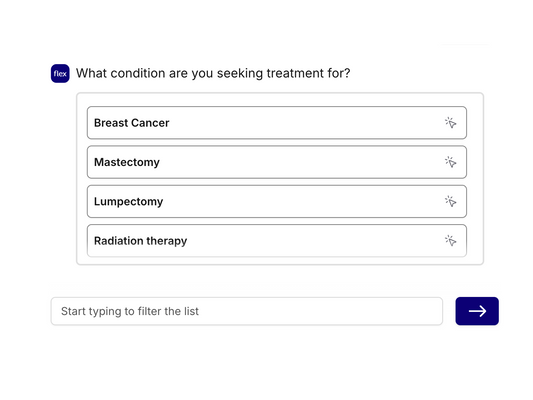This screenshot has width=533, height=400.
Task: Click the right arrow submit icon
Action: click(x=477, y=311)
